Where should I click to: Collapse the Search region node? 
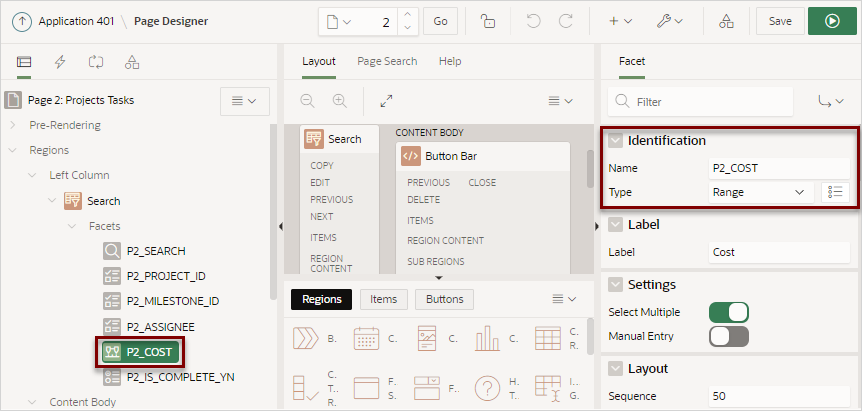pyautogui.click(x=52, y=201)
